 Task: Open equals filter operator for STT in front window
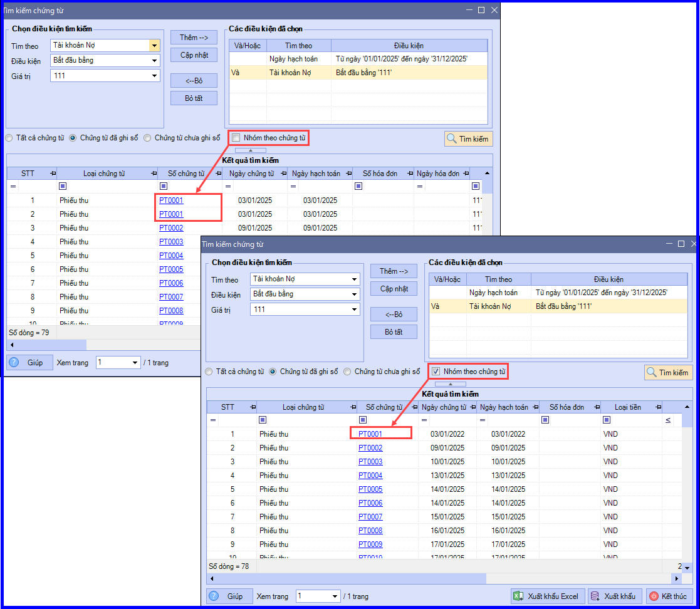pyautogui.click(x=213, y=420)
